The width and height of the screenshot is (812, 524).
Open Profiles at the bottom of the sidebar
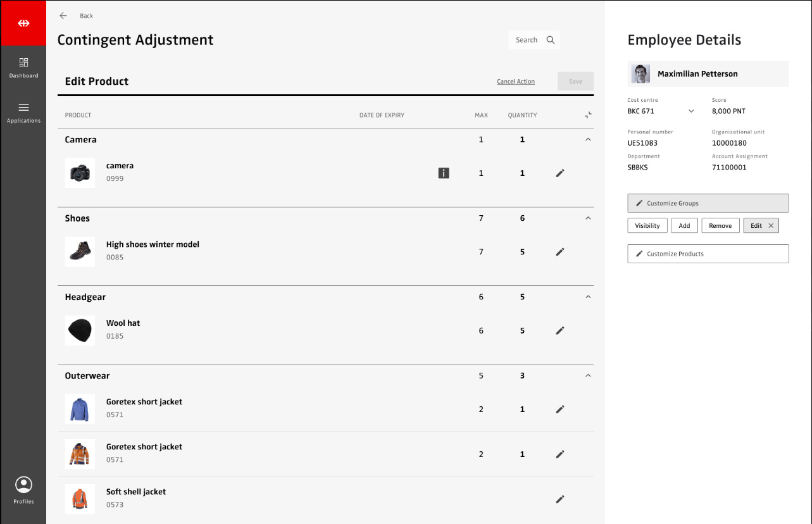click(23, 490)
